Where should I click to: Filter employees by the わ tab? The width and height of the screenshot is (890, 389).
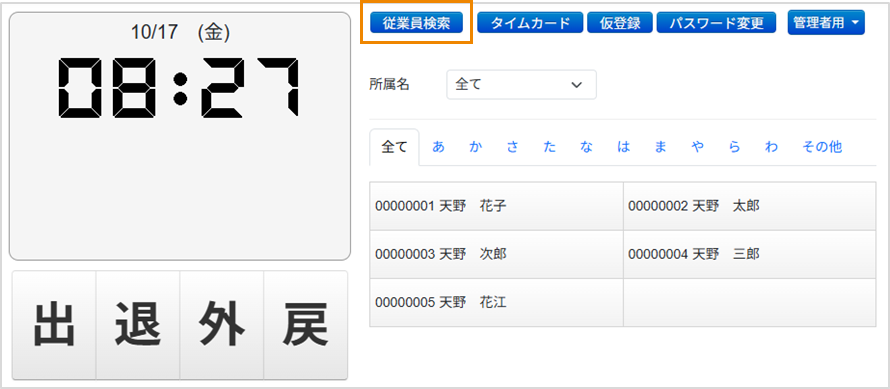point(771,147)
